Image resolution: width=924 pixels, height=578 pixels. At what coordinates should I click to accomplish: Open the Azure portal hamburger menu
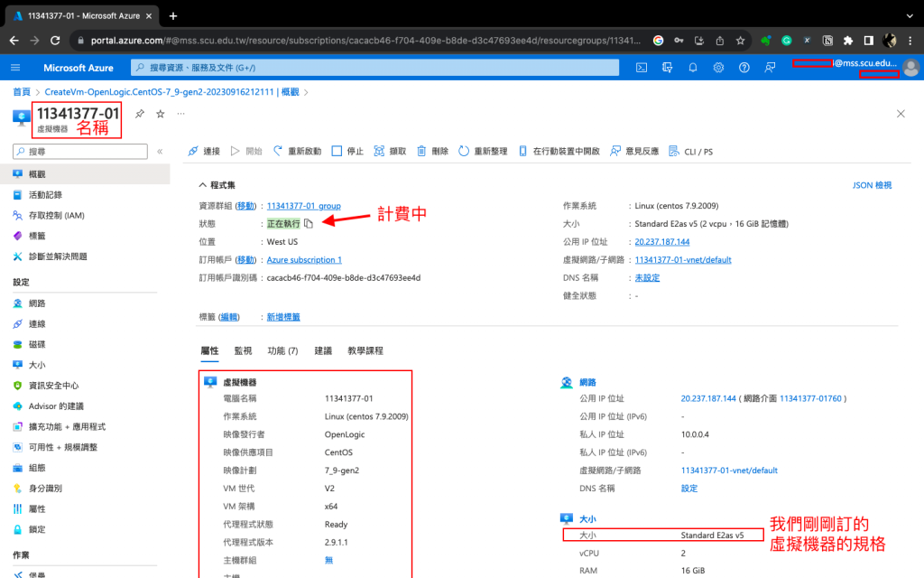(15, 68)
